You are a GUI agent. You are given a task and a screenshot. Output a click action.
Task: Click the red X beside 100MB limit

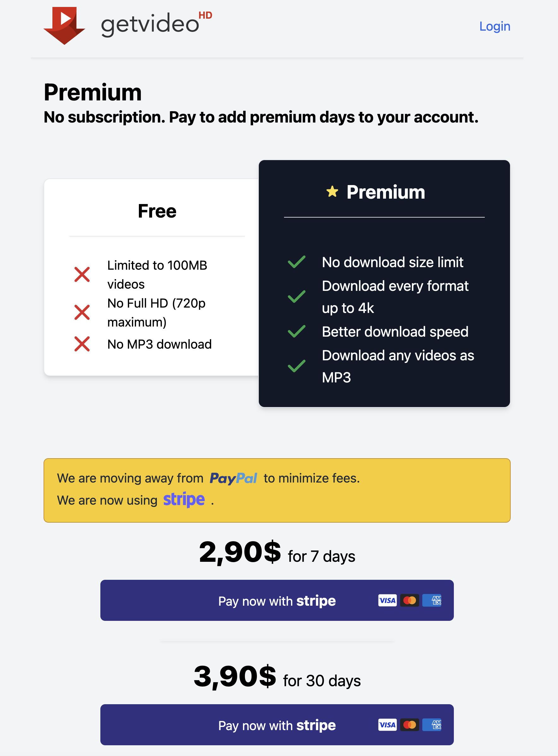(82, 274)
